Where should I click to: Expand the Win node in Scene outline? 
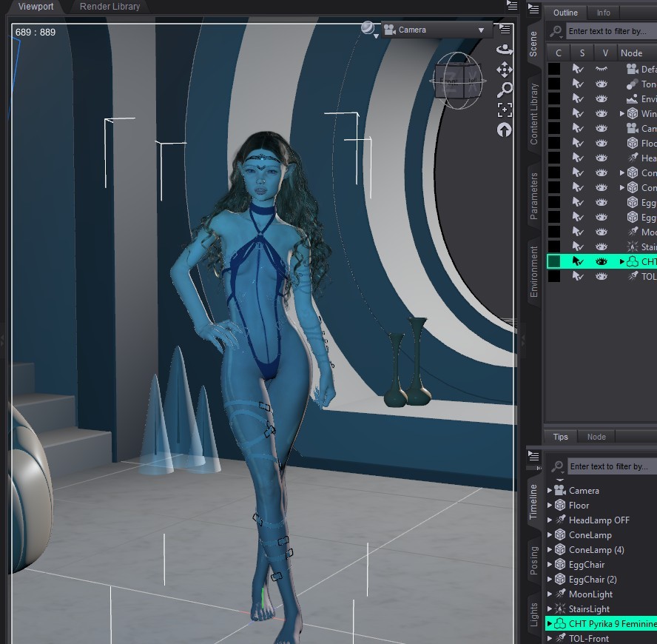(622, 113)
